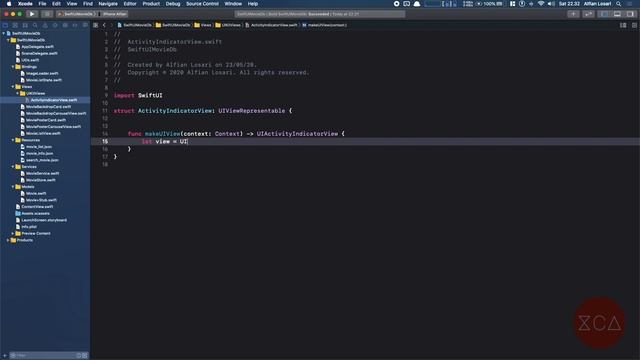640x360 pixels.
Task: Go back using jump bar back arrow
Action: [x=104, y=25]
